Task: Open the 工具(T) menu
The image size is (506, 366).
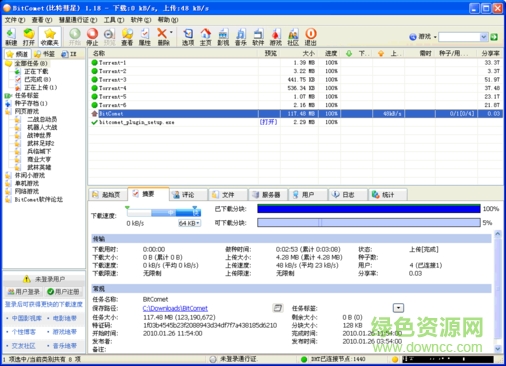Action: coord(114,20)
